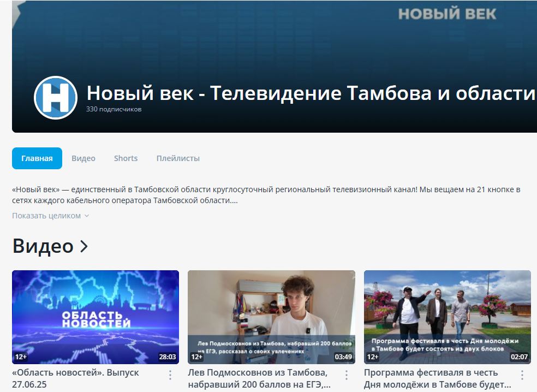
Task: Click the 02:07 duration badge
Action: [519, 357]
